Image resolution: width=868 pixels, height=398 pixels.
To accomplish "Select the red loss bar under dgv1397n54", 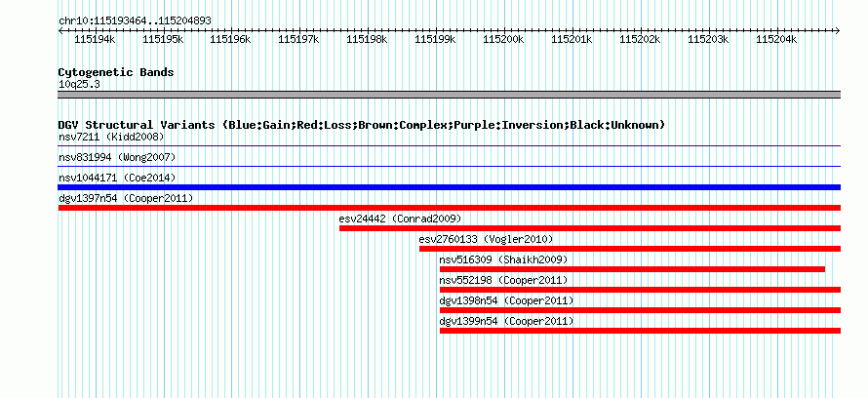I will tap(450, 208).
